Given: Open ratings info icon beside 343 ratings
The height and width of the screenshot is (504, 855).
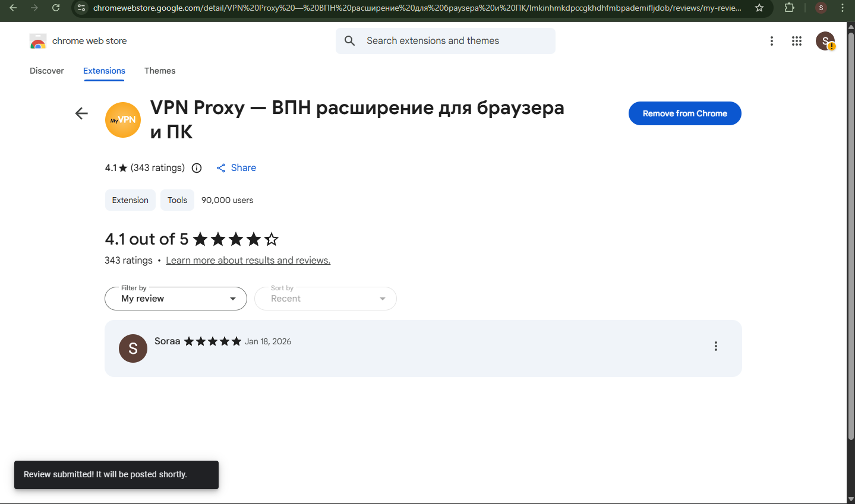Looking at the screenshot, I should pos(197,168).
